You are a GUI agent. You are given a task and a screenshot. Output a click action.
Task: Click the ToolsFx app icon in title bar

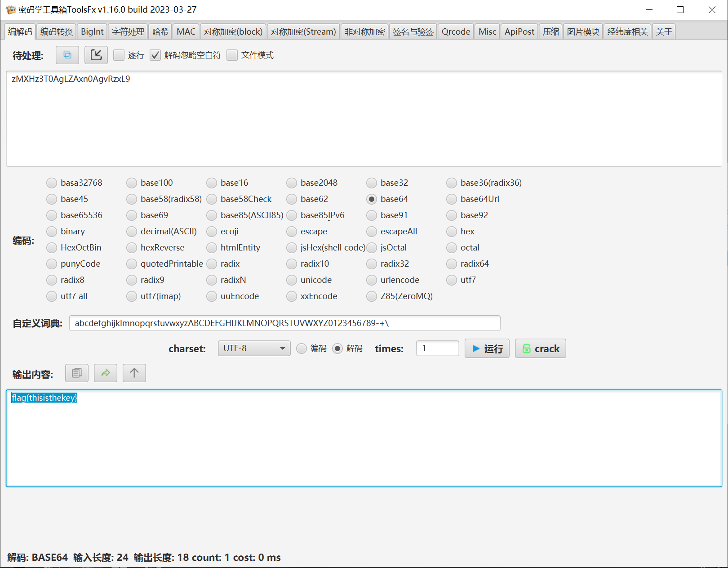11,9
